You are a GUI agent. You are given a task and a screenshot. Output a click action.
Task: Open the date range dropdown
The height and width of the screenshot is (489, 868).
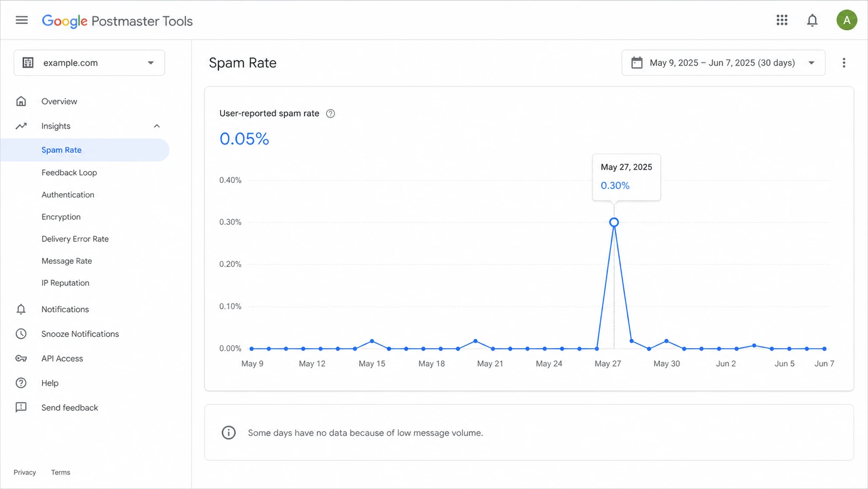[x=723, y=63]
